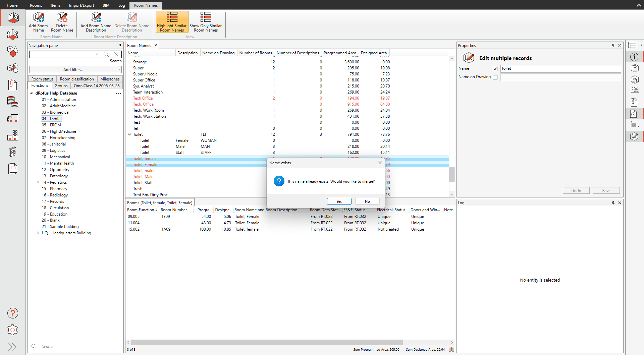Click the room list horizontal scrollbar
Image resolution: width=644 pixels, height=355 pixels.
(x=267, y=343)
